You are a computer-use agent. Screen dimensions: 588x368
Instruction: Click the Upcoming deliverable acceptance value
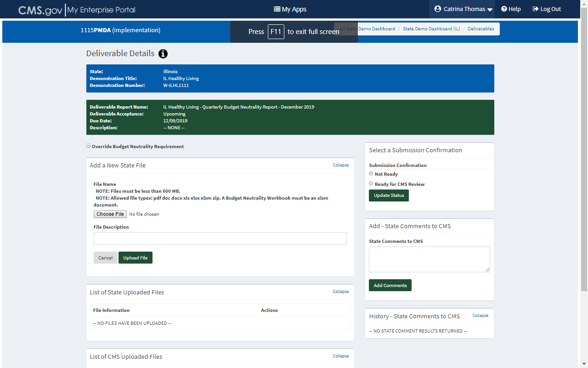point(174,114)
